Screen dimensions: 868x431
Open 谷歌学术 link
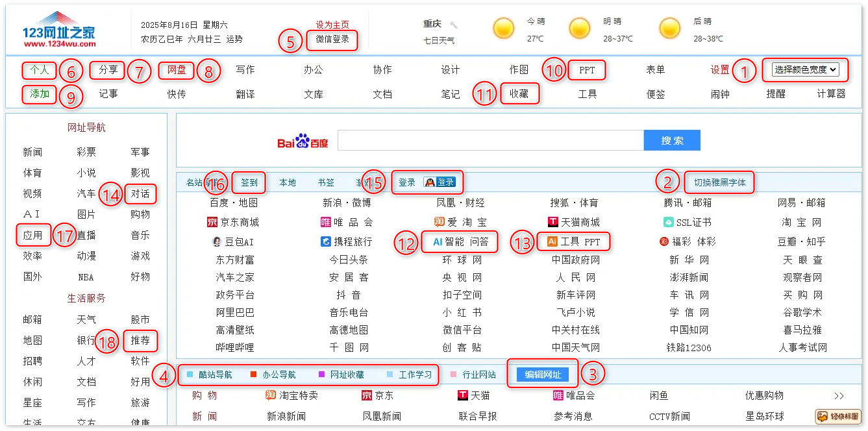(802, 312)
